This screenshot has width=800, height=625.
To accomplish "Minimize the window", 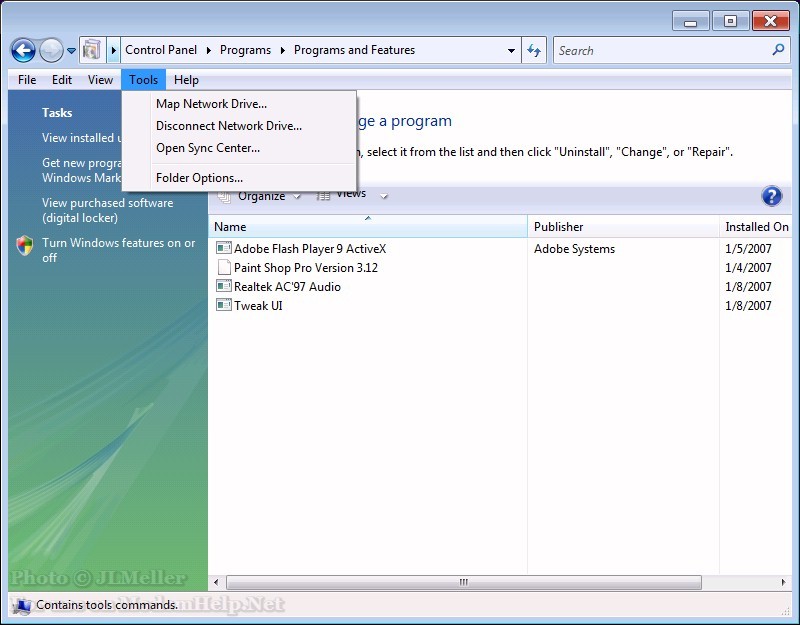I will point(690,22).
